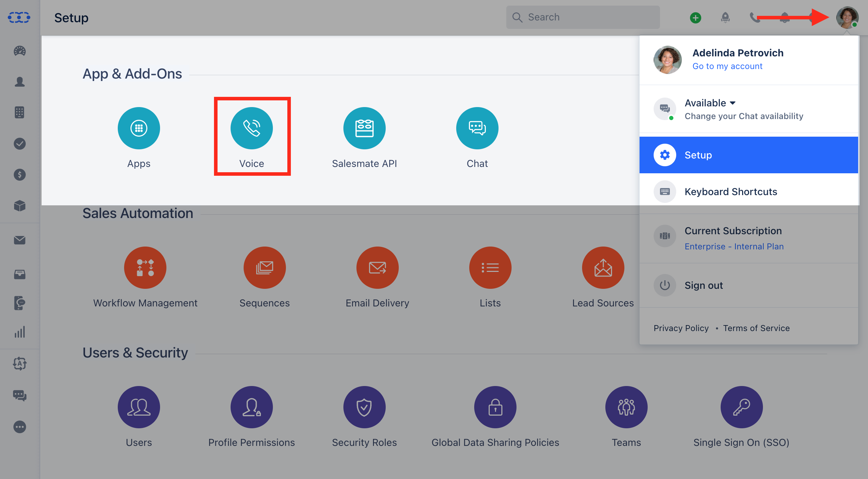The height and width of the screenshot is (479, 868).
Task: Open the profile avatar menu
Action: (x=848, y=17)
